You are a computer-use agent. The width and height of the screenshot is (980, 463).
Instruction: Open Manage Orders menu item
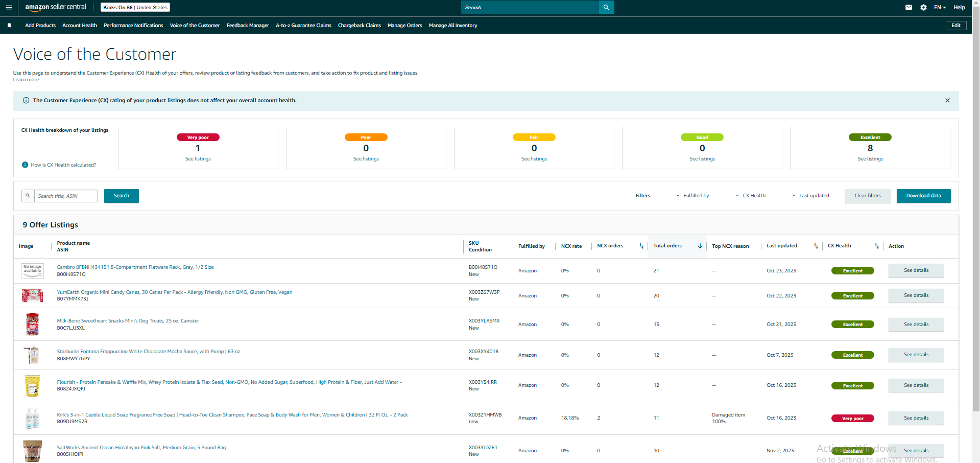pyautogui.click(x=404, y=26)
